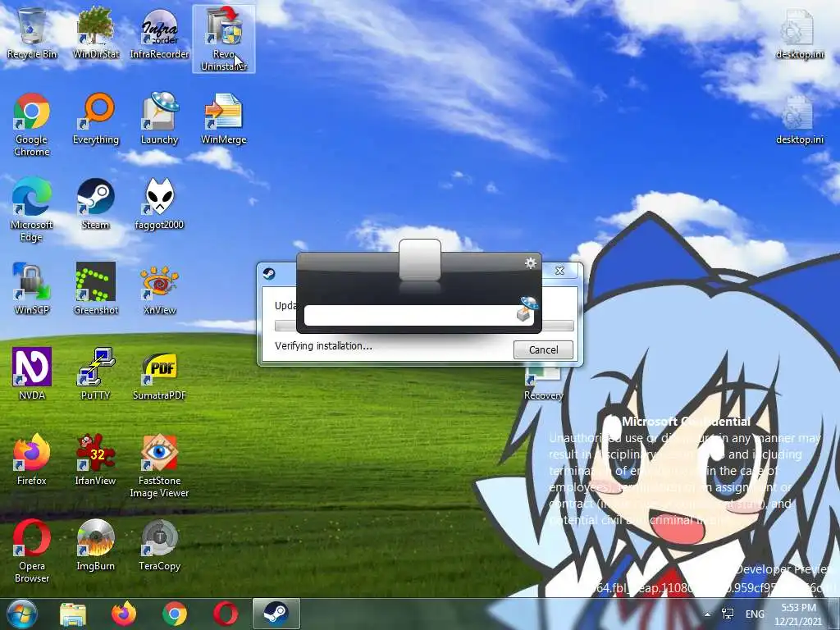This screenshot has height=630, width=840.
Task: Select the XnView desktop icon
Action: (x=160, y=289)
